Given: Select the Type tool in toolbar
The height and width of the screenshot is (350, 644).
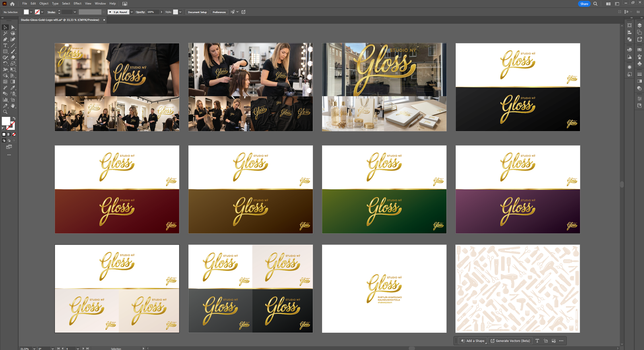Looking at the screenshot, I should pos(5,46).
